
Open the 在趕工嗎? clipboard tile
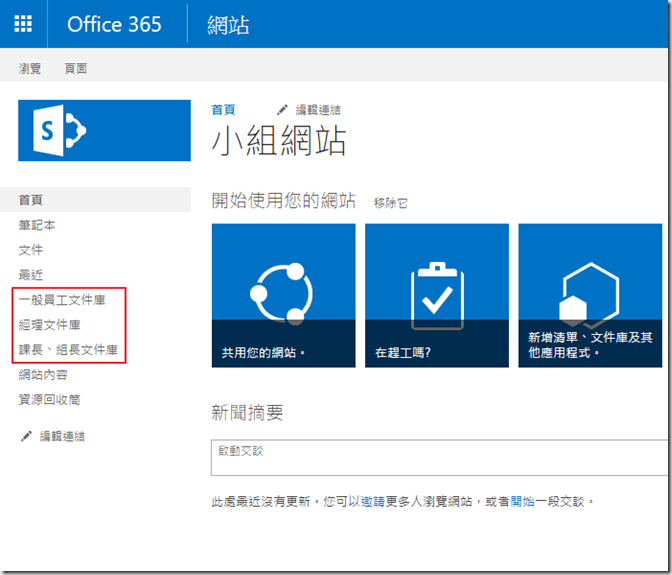pyautogui.click(x=436, y=295)
